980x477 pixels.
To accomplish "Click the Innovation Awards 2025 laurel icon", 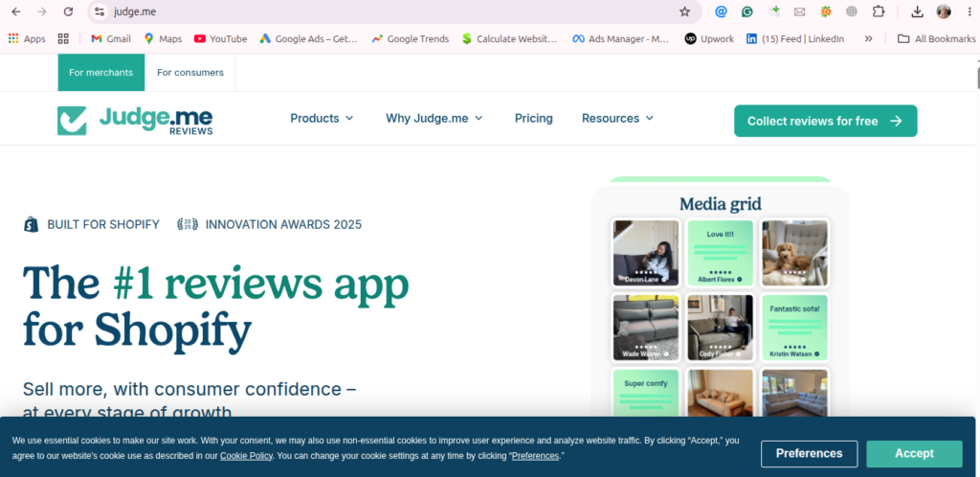I will pos(188,224).
